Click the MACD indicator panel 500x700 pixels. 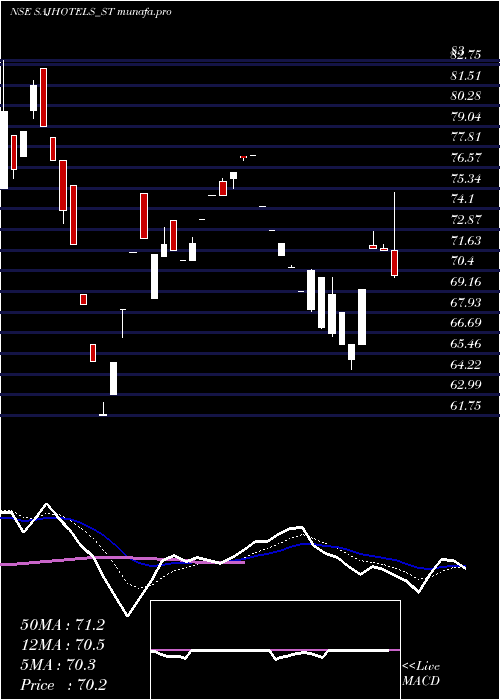click(x=275, y=650)
